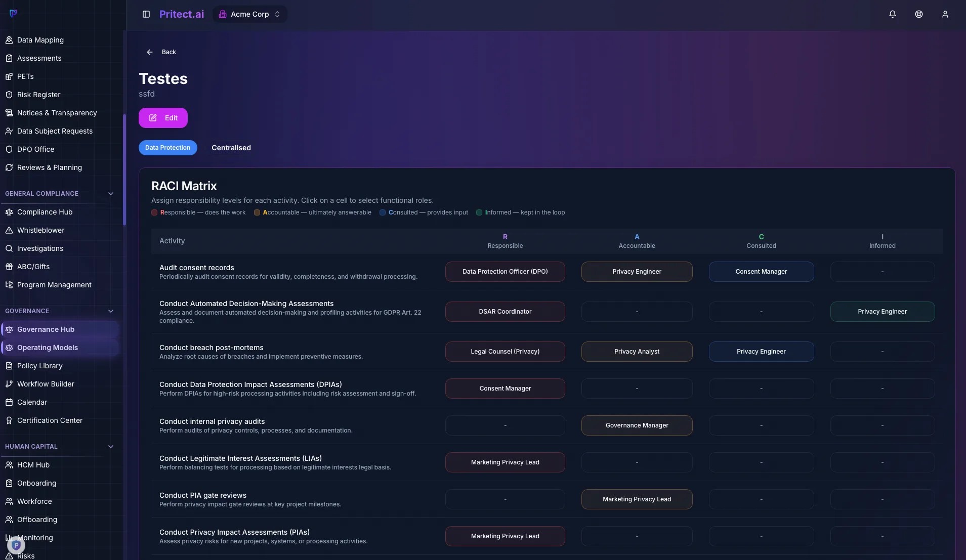Select Responsible role for Audit consent records

[505, 272]
